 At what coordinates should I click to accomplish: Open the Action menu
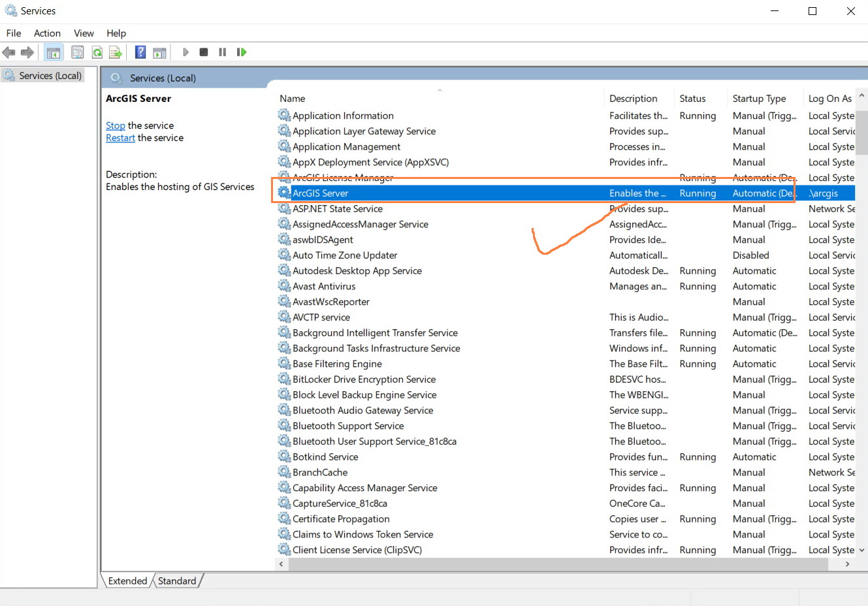pos(47,33)
